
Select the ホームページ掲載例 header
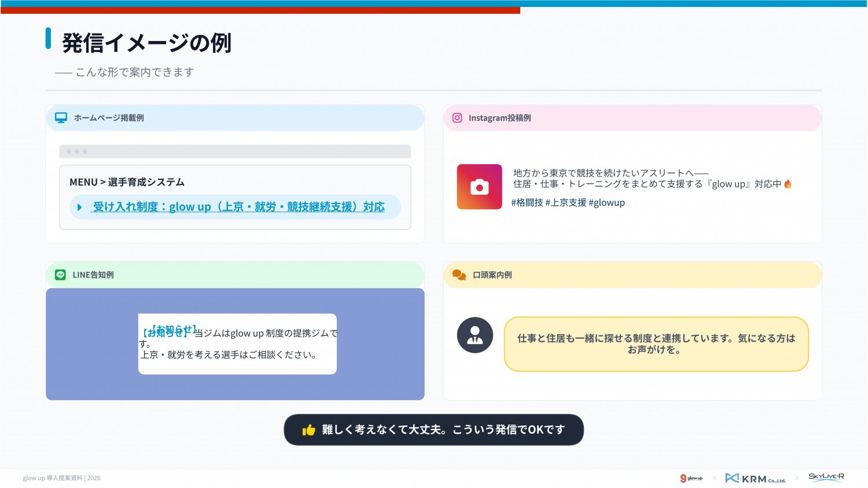coord(109,118)
